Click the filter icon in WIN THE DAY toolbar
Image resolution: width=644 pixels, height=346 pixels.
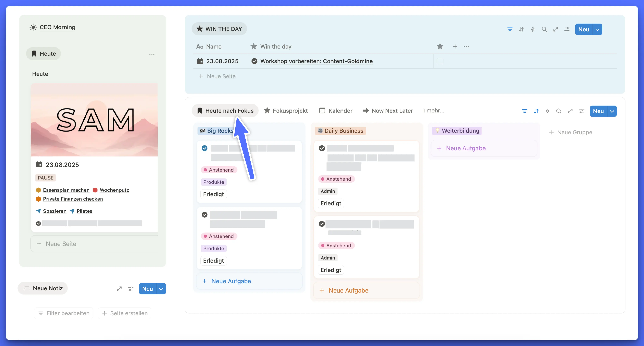[x=510, y=30]
